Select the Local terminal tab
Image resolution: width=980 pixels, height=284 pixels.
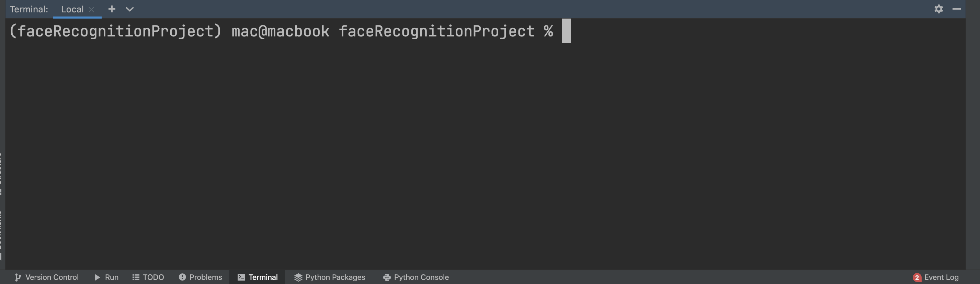72,9
